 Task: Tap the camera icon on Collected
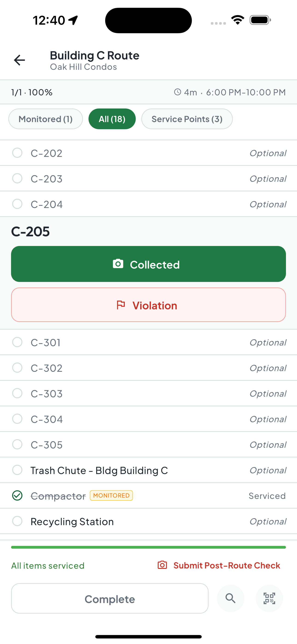point(118,264)
